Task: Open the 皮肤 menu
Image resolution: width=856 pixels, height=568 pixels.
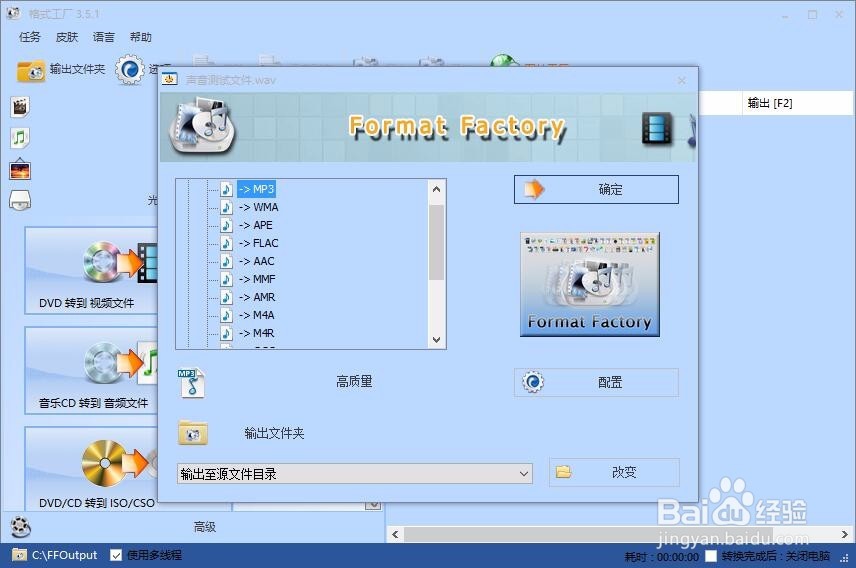Action: 67,37
